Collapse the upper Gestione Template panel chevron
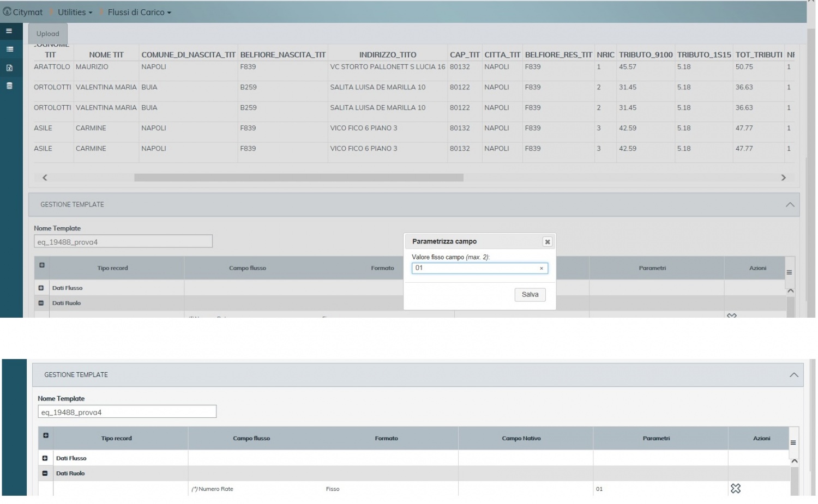The width and height of the screenshot is (818, 504). pyautogui.click(x=790, y=205)
